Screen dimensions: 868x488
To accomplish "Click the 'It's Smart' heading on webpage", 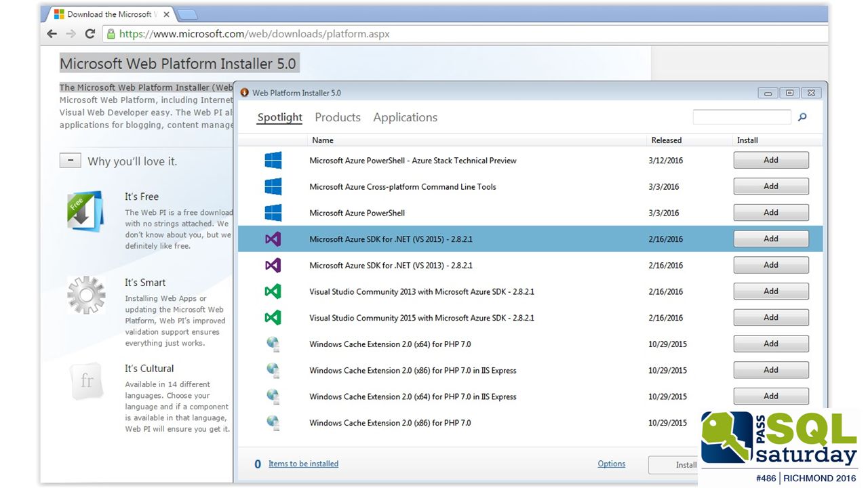I will coord(145,283).
